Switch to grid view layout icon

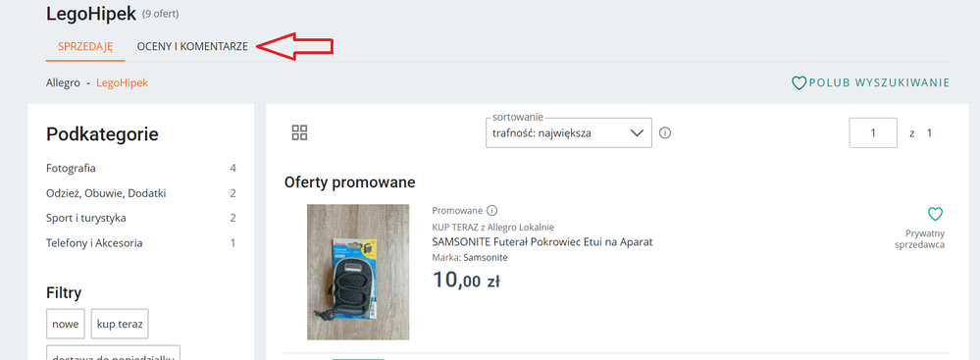point(299,132)
